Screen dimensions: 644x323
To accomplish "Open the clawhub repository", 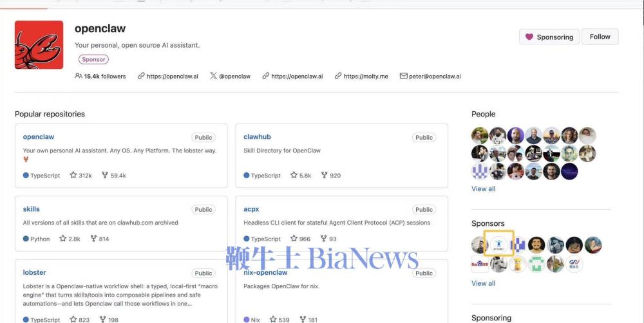I will (257, 136).
